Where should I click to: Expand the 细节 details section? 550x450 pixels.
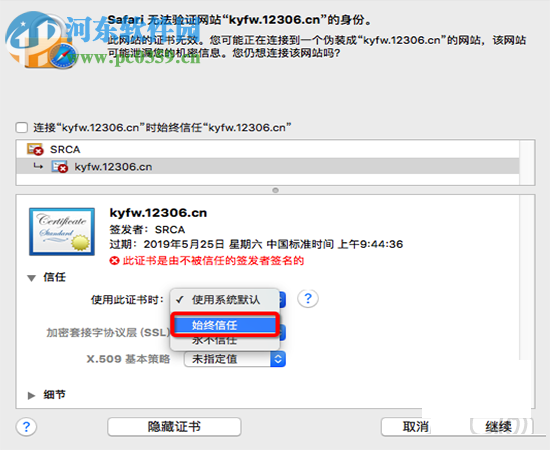[32, 395]
